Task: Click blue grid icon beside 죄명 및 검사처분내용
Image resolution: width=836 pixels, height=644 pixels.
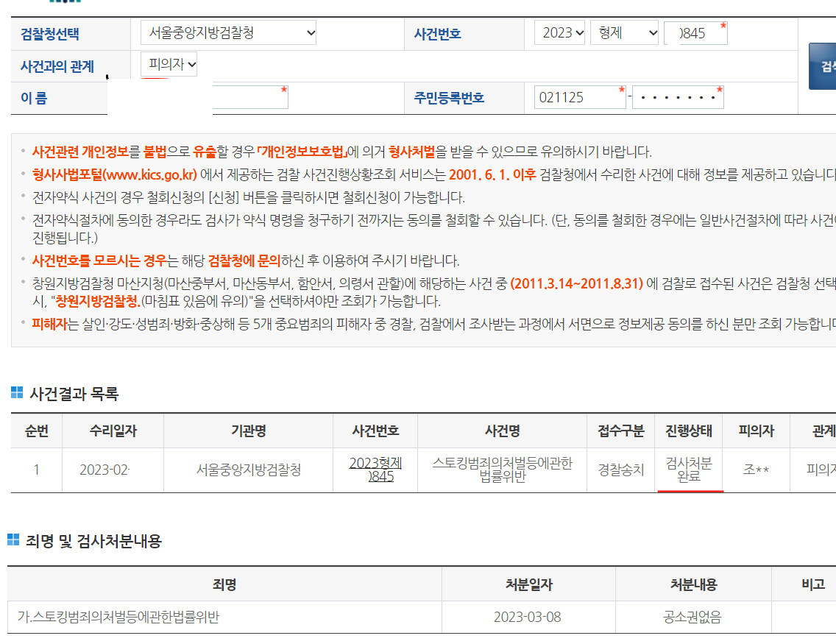Action: [13, 540]
